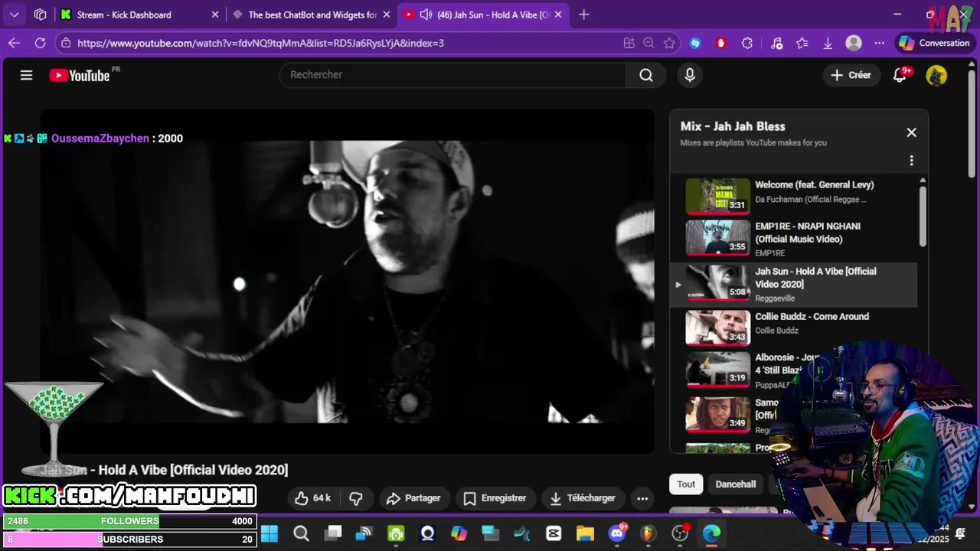Start voice search with the microphone icon
The width and height of the screenshot is (980, 551).
click(690, 75)
